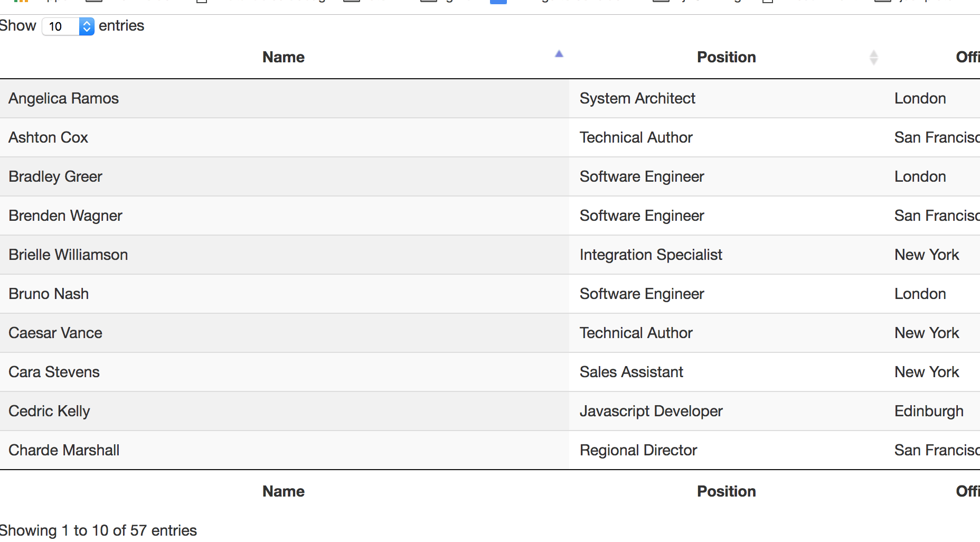Select the Ashton Cox name cell

click(48, 137)
